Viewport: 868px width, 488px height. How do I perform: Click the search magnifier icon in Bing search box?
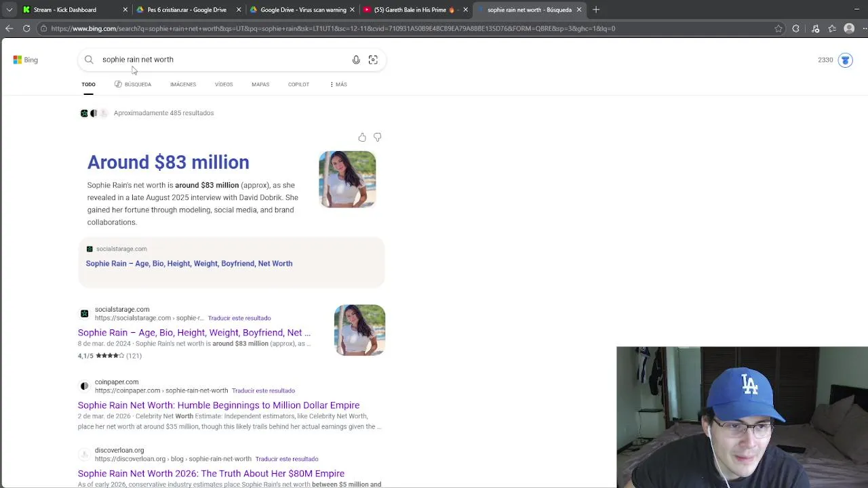[x=89, y=60]
